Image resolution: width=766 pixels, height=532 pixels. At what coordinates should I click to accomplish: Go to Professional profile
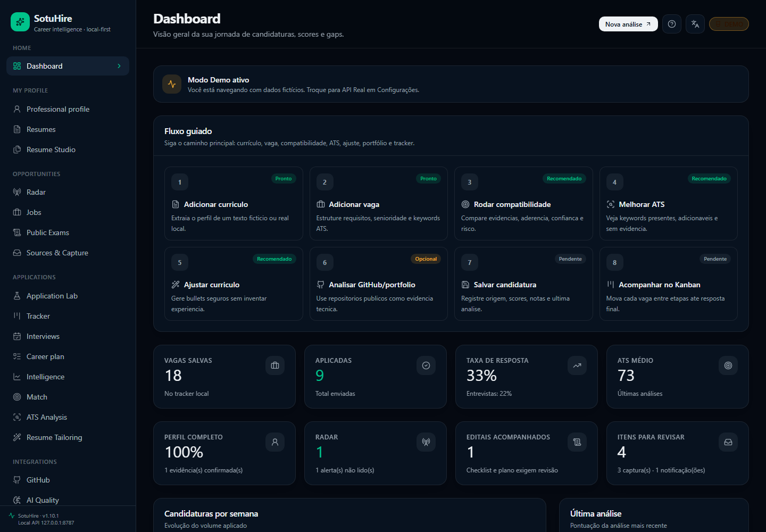coord(68,109)
